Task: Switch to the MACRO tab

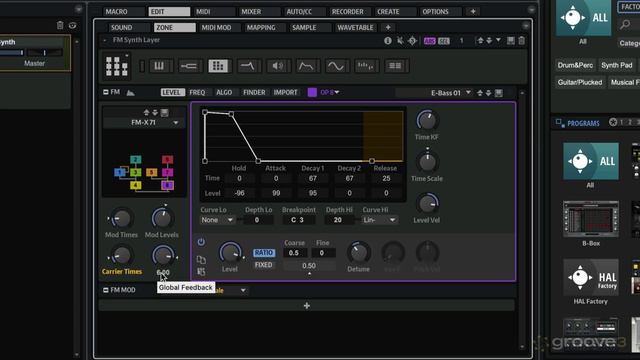Action: pyautogui.click(x=117, y=11)
